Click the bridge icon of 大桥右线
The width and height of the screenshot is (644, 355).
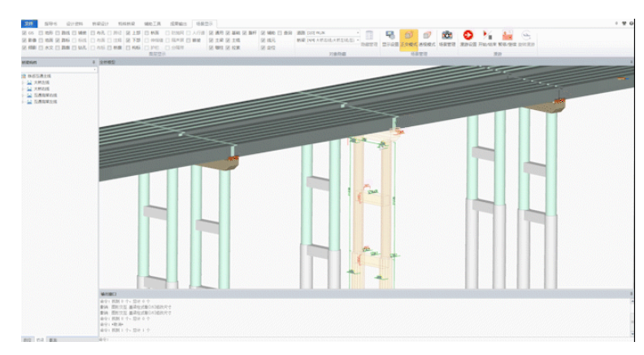tap(29, 89)
